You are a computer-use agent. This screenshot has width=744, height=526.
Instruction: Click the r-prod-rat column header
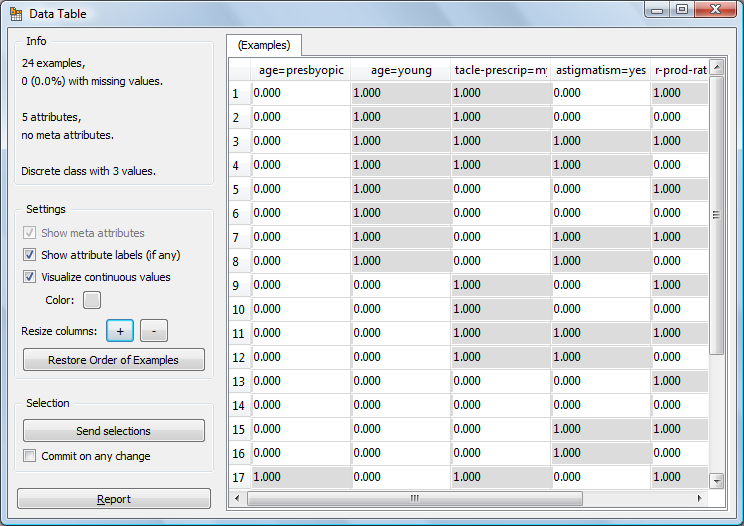pyautogui.click(x=680, y=70)
